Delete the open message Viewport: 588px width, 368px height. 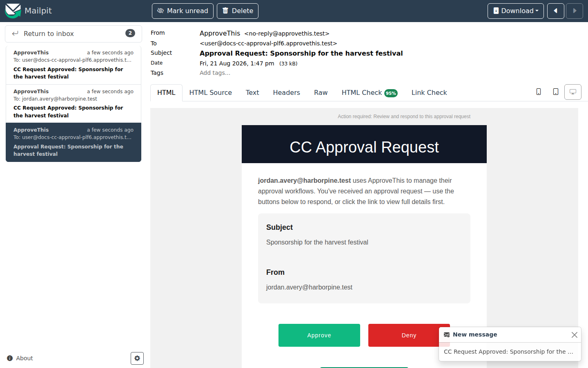coord(238,11)
